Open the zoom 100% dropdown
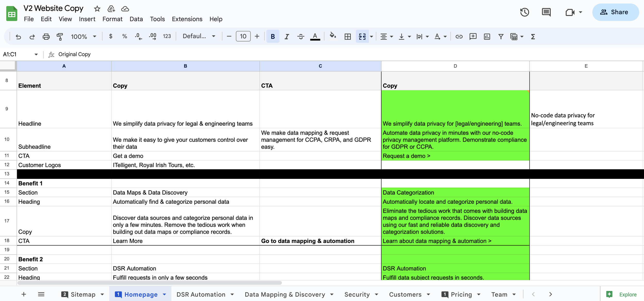Image resolution: width=644 pixels, height=301 pixels. click(x=83, y=37)
